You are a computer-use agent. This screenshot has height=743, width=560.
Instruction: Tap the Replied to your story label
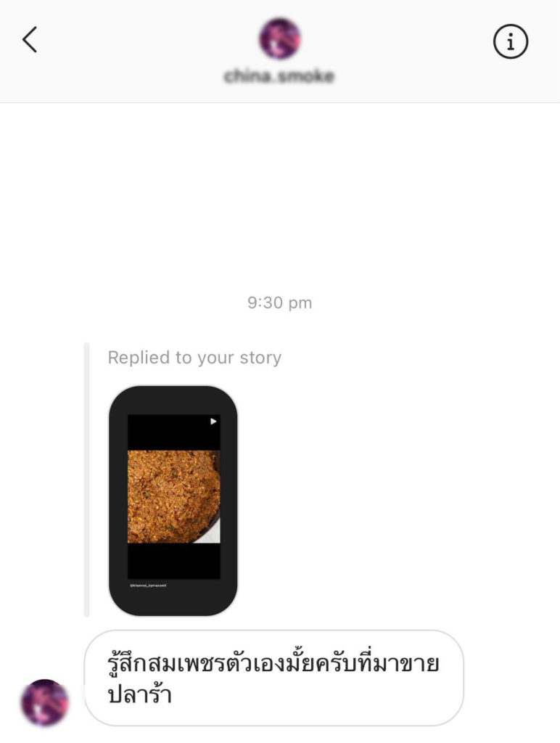[194, 358]
